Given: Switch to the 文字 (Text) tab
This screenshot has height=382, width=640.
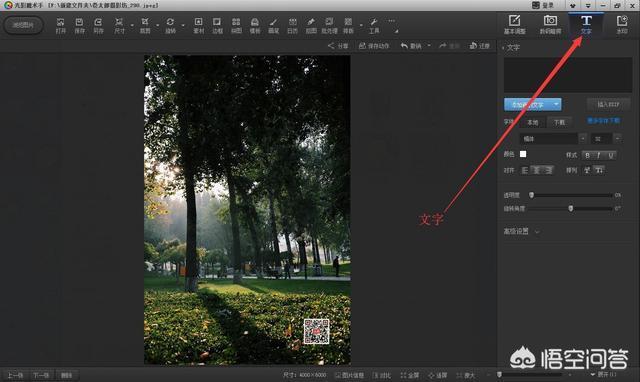Looking at the screenshot, I should tap(586, 25).
